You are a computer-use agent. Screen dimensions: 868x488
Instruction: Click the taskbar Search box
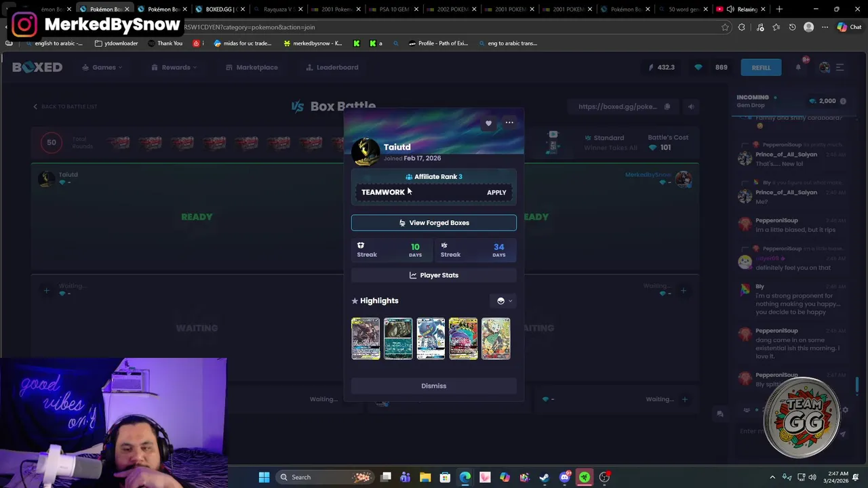click(324, 477)
